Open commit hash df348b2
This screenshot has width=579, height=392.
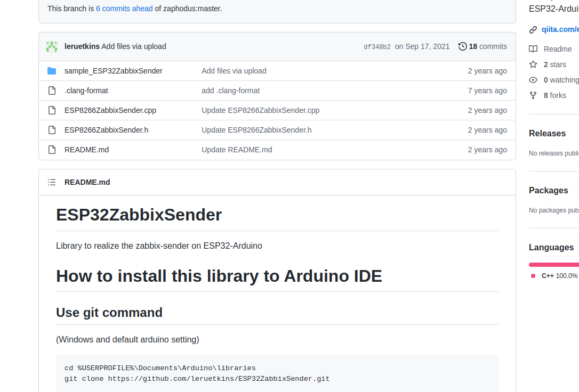[377, 47]
